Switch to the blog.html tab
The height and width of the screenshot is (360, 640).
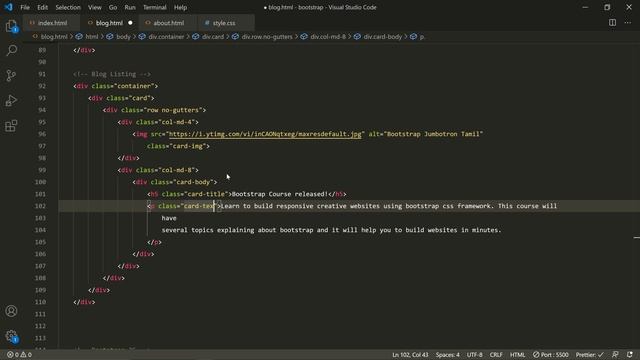tap(109, 23)
